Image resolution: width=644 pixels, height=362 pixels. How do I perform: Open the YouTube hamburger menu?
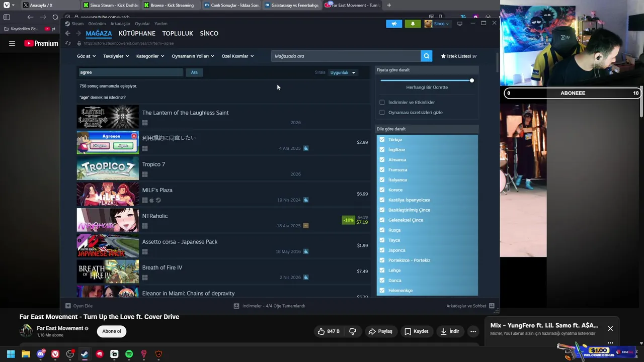12,43
